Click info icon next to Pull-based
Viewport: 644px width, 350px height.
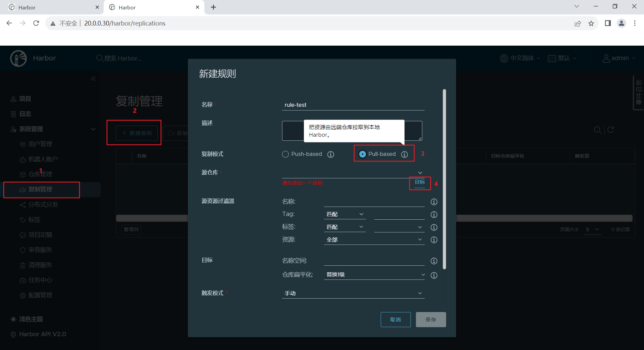[405, 154]
